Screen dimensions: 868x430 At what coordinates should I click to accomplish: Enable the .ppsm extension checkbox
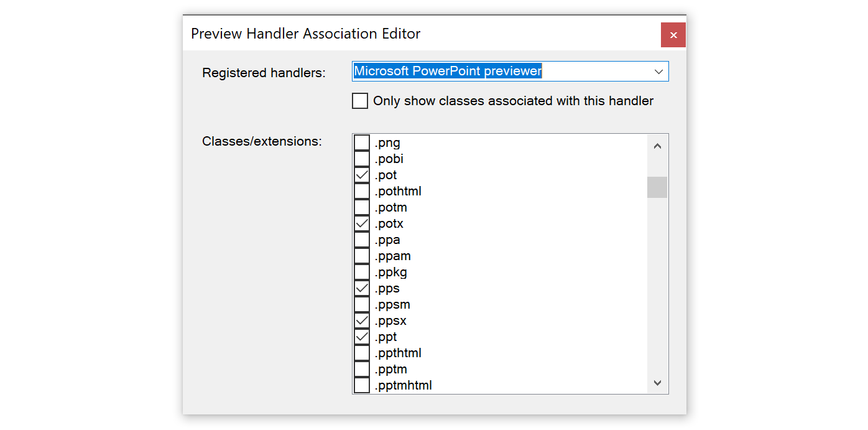361,304
